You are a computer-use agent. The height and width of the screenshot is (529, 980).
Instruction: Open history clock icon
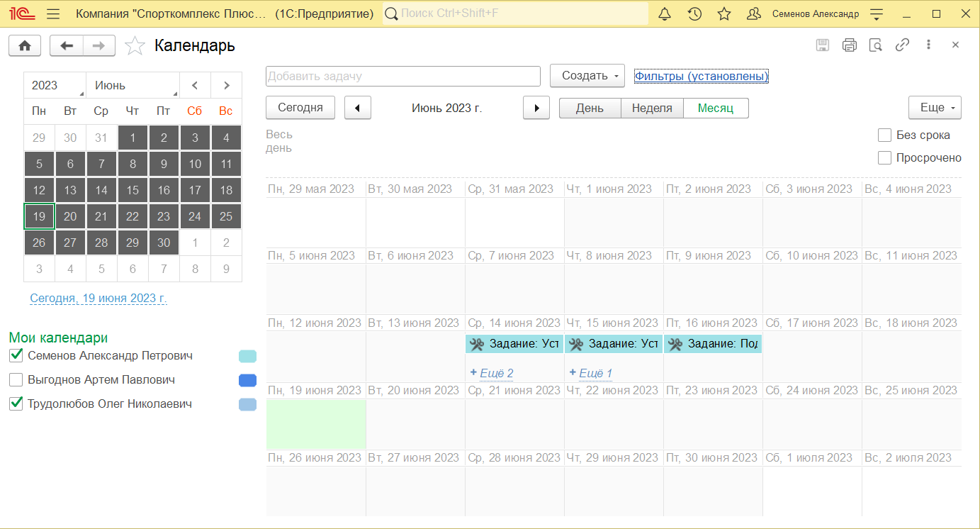tap(694, 13)
